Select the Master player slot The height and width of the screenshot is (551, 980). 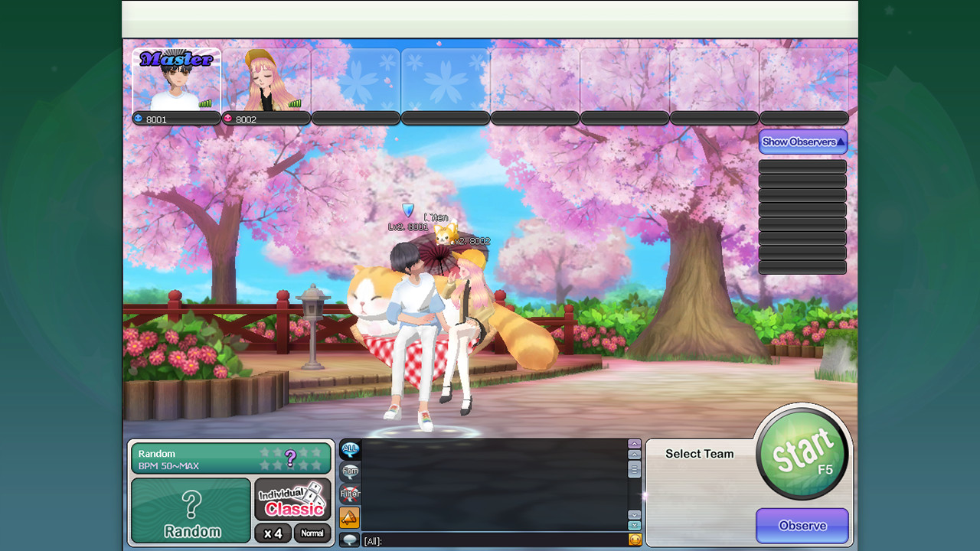tap(176, 80)
